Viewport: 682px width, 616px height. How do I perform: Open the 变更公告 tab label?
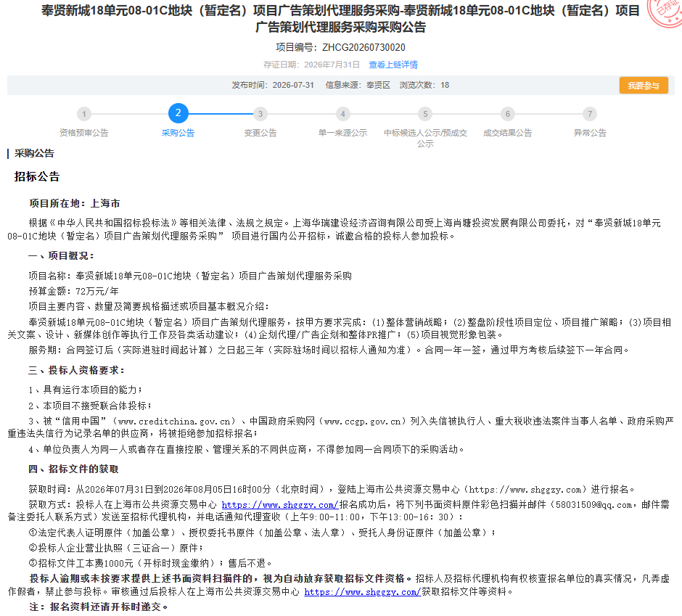pos(260,133)
